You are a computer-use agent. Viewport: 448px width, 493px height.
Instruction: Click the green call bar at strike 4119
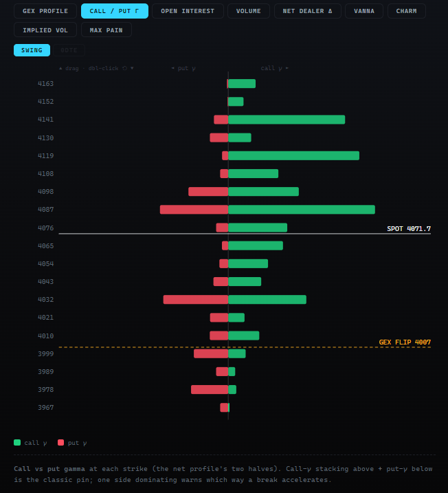pos(294,155)
